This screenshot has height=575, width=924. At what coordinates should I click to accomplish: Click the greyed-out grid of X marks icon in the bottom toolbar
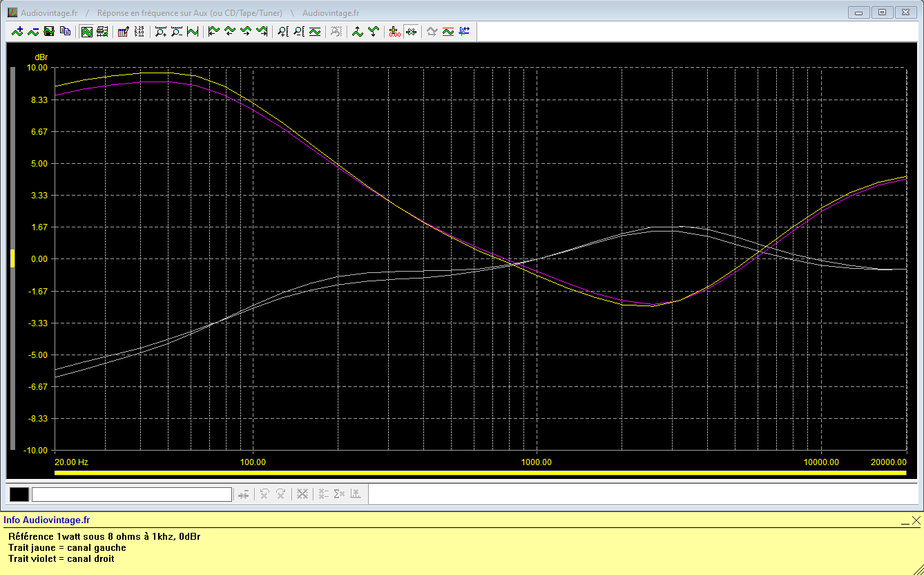[x=302, y=494]
